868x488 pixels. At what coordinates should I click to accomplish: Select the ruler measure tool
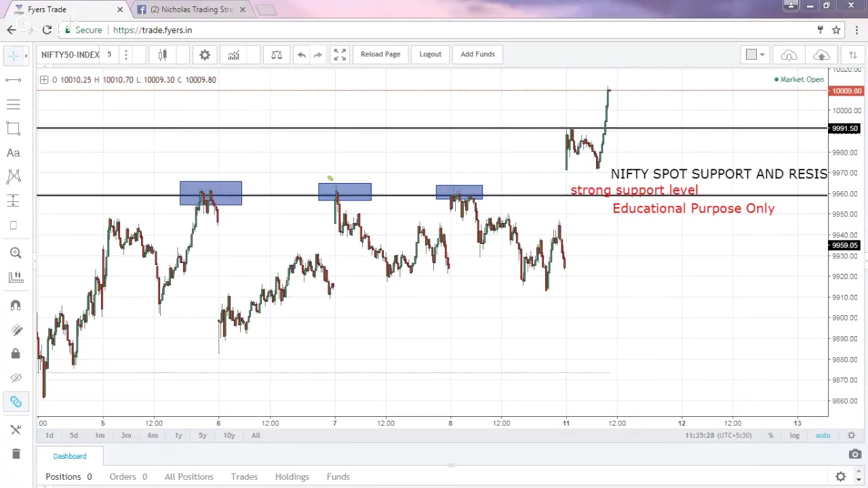click(16, 277)
